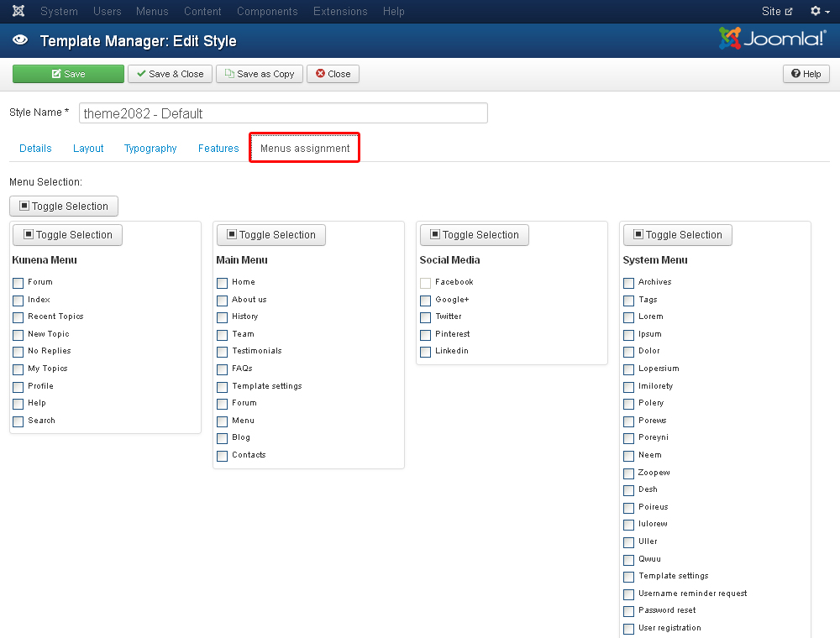Click the Close toolbar button
This screenshot has width=840, height=638.
pyautogui.click(x=333, y=74)
